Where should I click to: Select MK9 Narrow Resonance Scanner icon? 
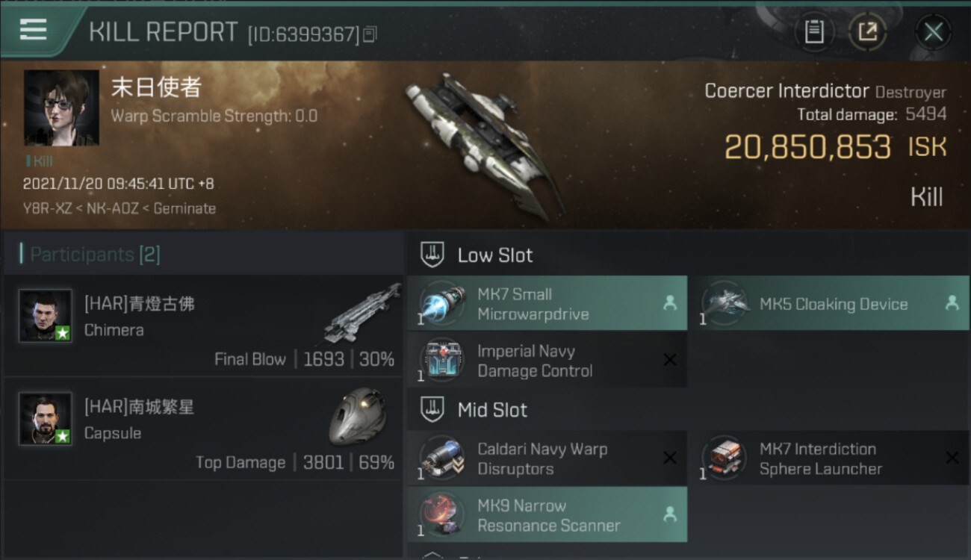coord(443,515)
